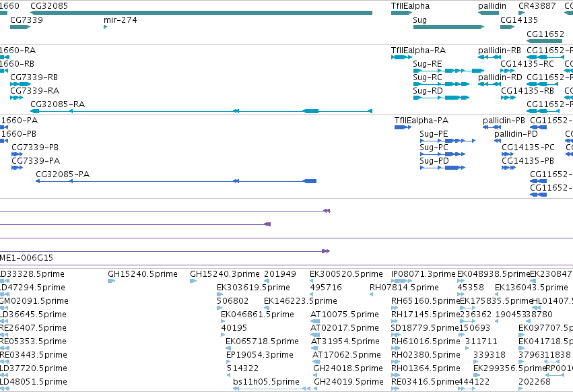Click the Sug-RD transcript glyph
Viewport: 573px width, 392px height.
click(x=441, y=98)
